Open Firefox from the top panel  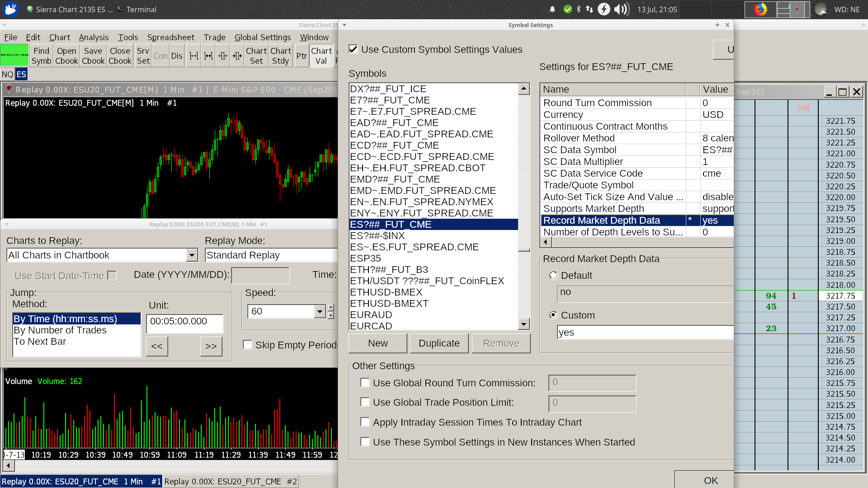(760, 9)
